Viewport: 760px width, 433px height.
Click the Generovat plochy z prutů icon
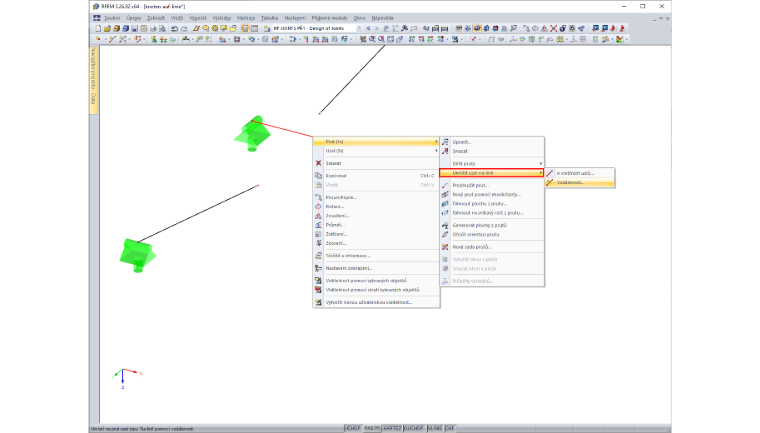pos(445,225)
